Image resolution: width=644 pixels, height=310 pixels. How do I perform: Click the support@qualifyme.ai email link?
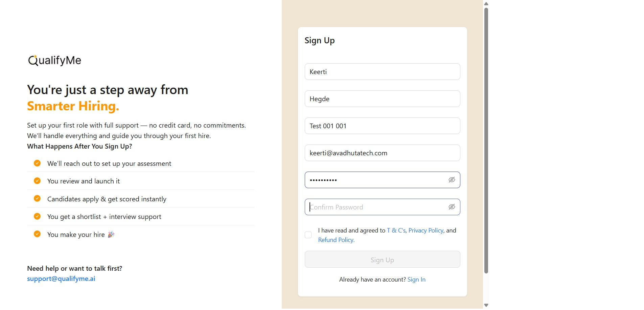(x=61, y=279)
